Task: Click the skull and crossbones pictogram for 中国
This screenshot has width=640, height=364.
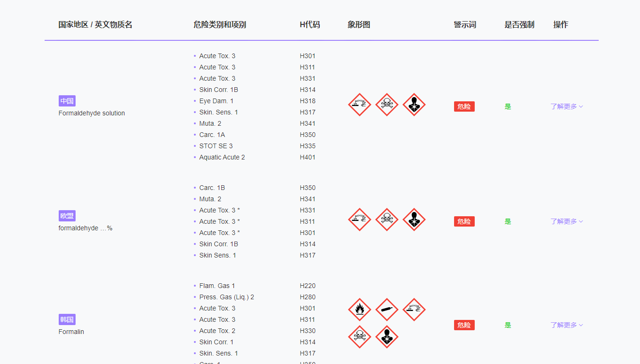Action: pyautogui.click(x=387, y=105)
